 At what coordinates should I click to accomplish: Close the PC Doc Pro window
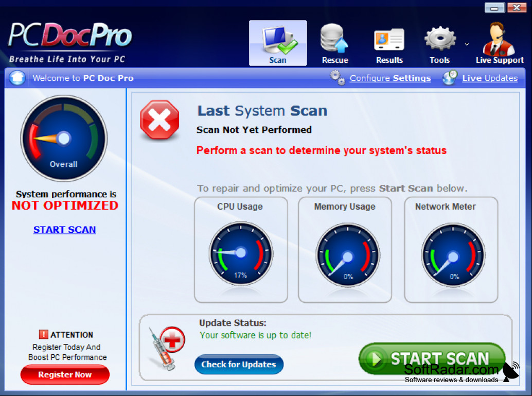517,8
